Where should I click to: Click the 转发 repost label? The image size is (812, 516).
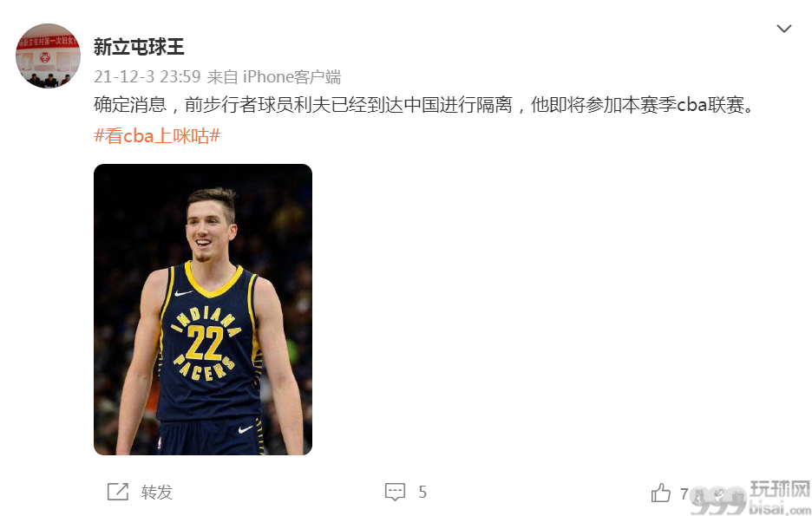pyautogui.click(x=157, y=492)
